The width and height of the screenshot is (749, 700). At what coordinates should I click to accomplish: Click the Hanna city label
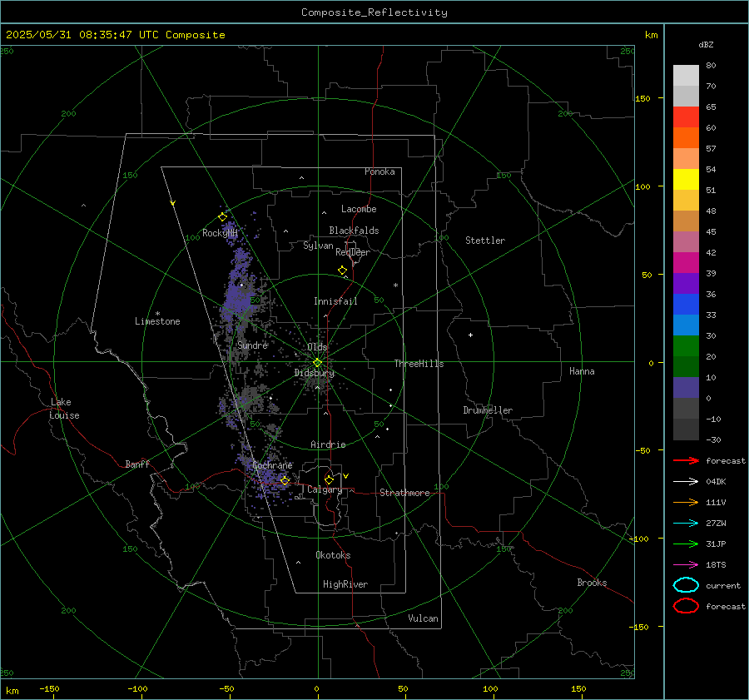pos(582,371)
